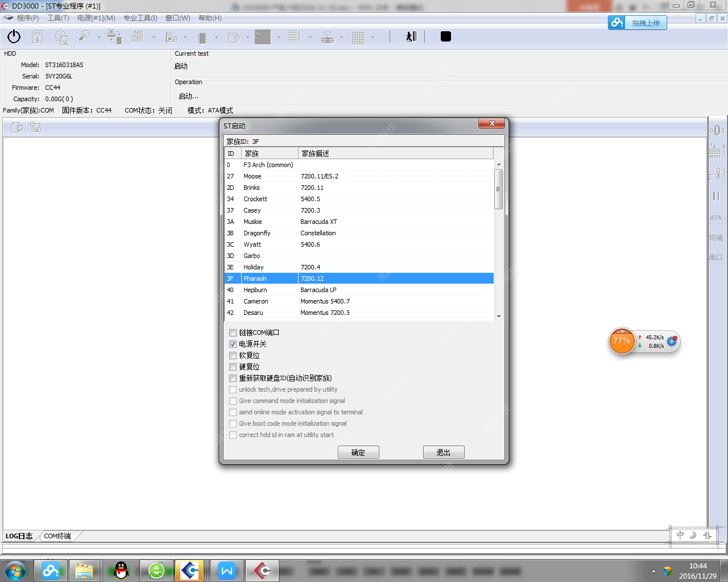Viewport: 728px width, 582px height.
Task: Enable the 硬复位 checkbox
Action: coord(233,367)
